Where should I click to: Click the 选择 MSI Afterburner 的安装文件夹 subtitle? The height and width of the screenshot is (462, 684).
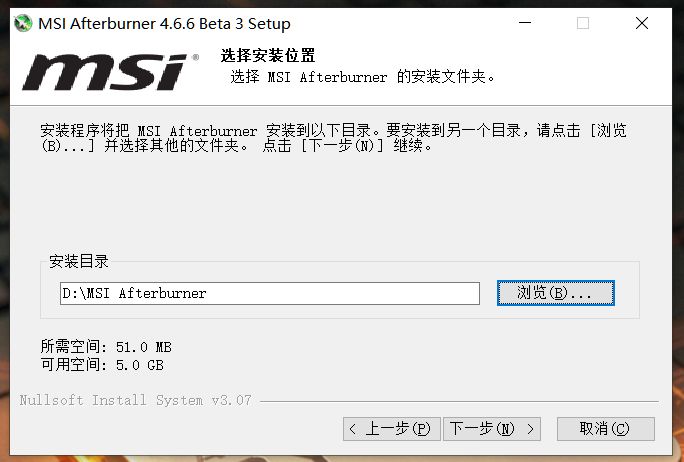[363, 77]
